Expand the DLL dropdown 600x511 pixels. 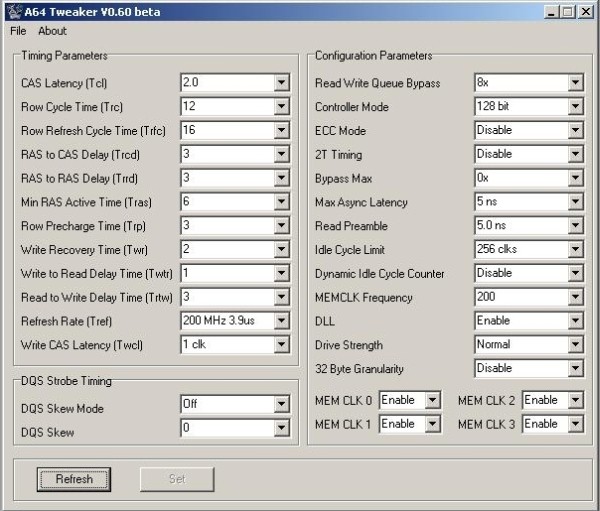pyautogui.click(x=575, y=321)
